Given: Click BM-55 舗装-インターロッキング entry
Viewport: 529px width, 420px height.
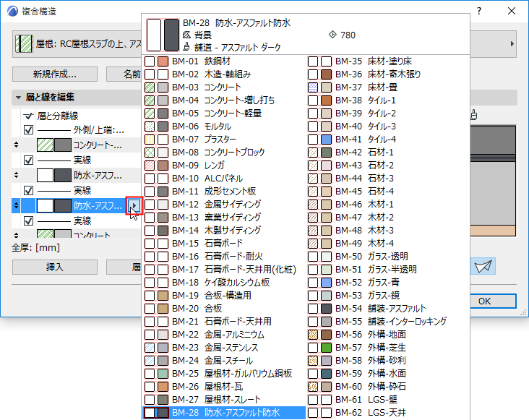Looking at the screenshot, I should [387, 322].
